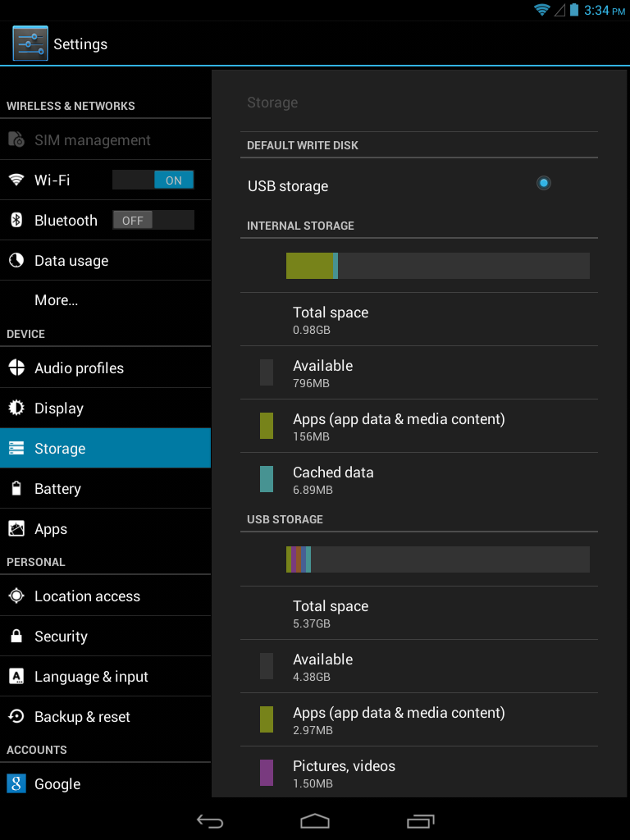
Task: Tap the Battery icon in sidebar
Action: click(x=16, y=489)
